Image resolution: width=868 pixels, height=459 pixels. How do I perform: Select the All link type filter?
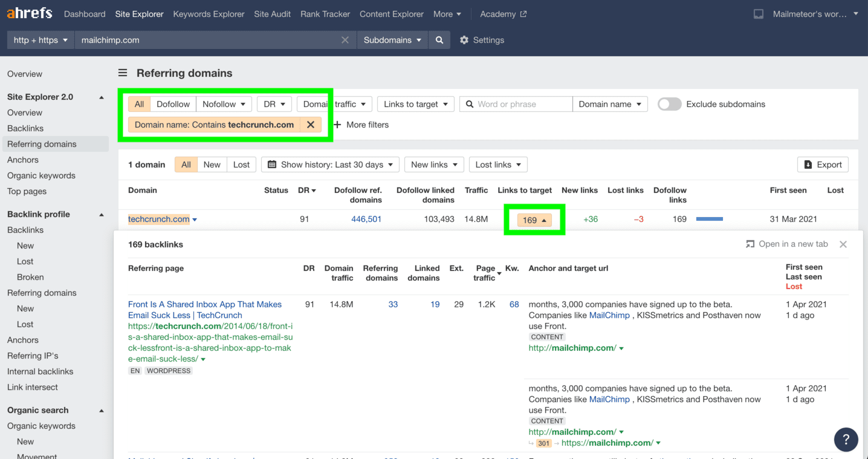tap(139, 104)
